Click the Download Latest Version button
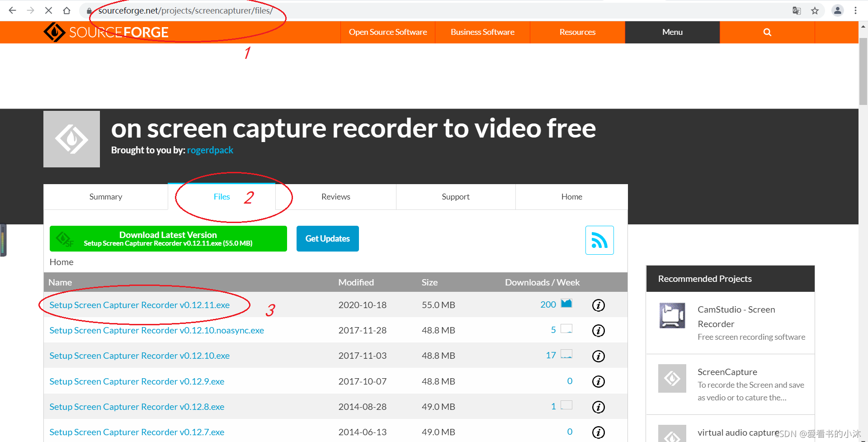Screen dimensions: 868x442 (x=168, y=238)
